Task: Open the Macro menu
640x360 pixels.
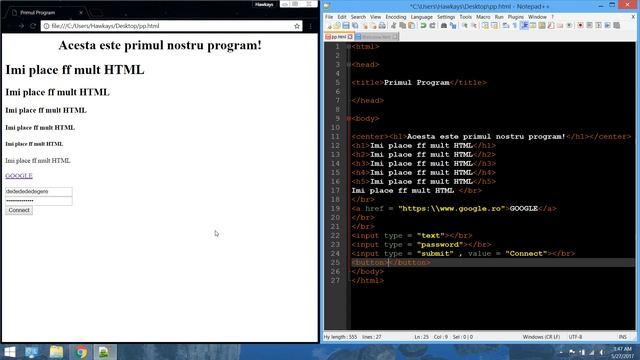Action: pos(483,17)
